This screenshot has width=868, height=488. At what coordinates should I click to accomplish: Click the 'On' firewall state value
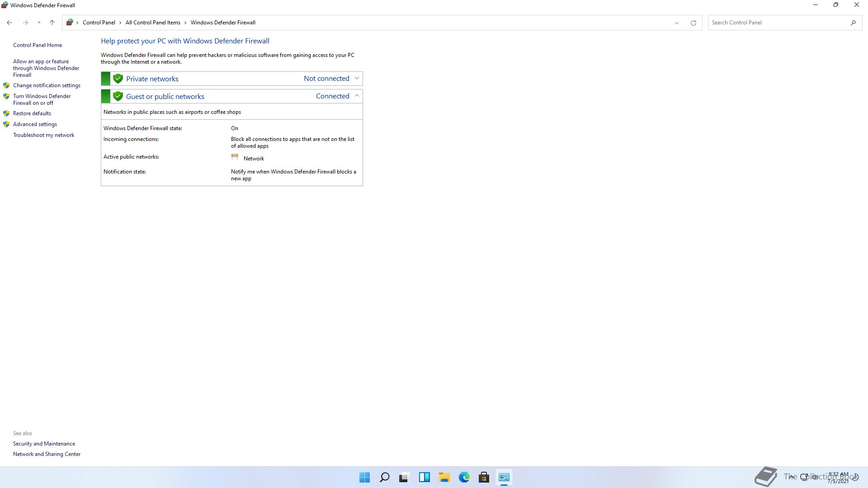point(235,128)
